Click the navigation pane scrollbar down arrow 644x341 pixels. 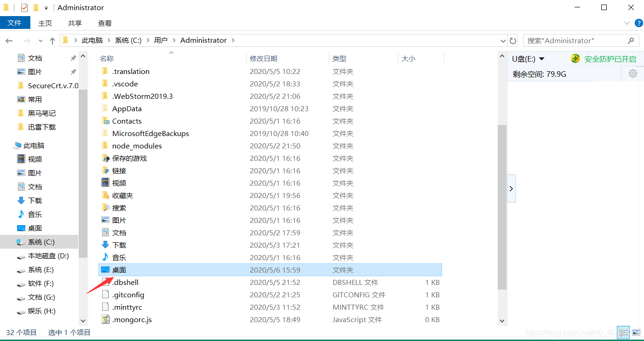(83, 320)
